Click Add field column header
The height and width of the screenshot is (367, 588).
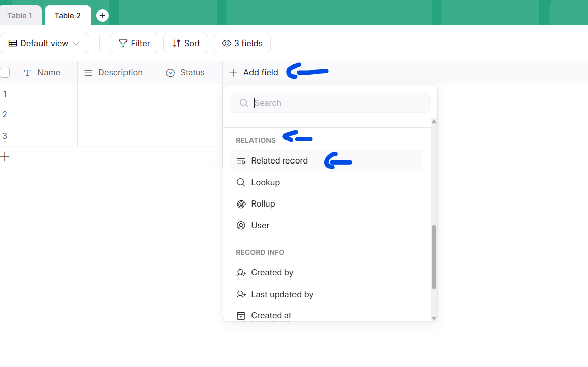click(x=254, y=73)
